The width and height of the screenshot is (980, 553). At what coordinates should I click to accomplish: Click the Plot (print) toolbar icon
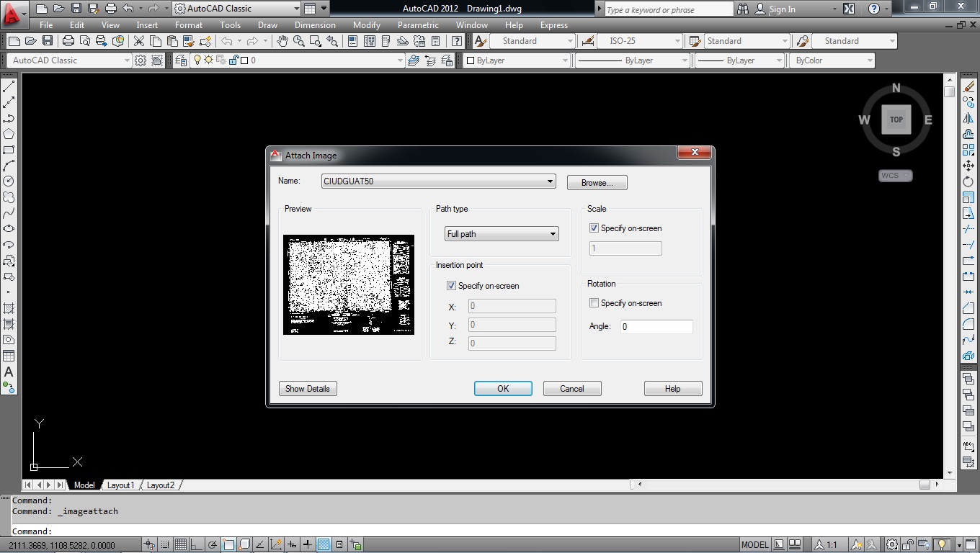[x=68, y=41]
